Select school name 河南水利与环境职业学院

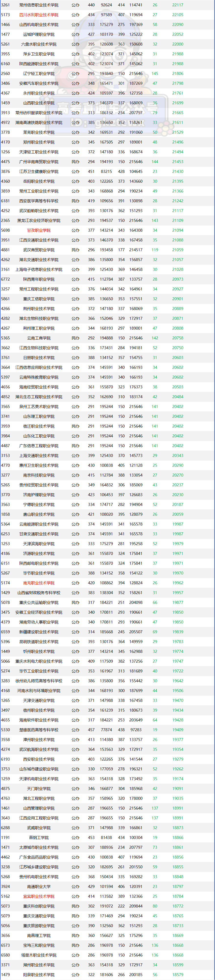(x=39, y=691)
